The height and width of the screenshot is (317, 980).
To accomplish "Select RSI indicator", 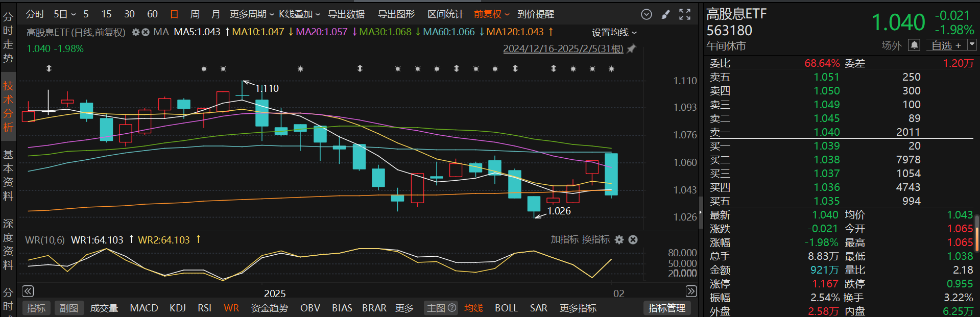I will point(204,308).
